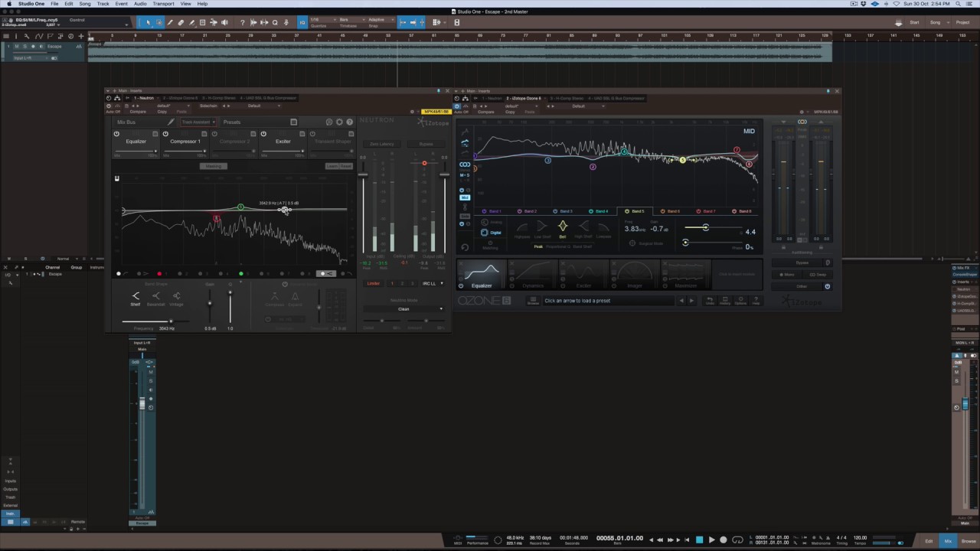980x551 pixels.
Task: Open Neutron settings gear icon
Action: [x=339, y=122]
